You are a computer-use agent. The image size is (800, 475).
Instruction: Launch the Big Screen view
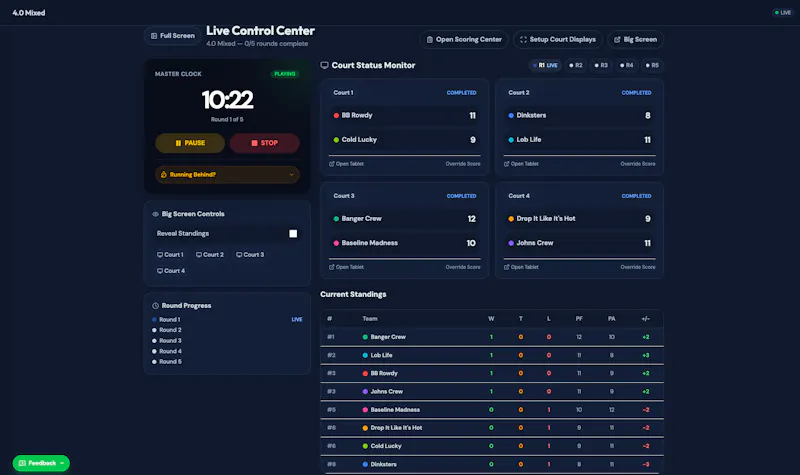tap(635, 39)
